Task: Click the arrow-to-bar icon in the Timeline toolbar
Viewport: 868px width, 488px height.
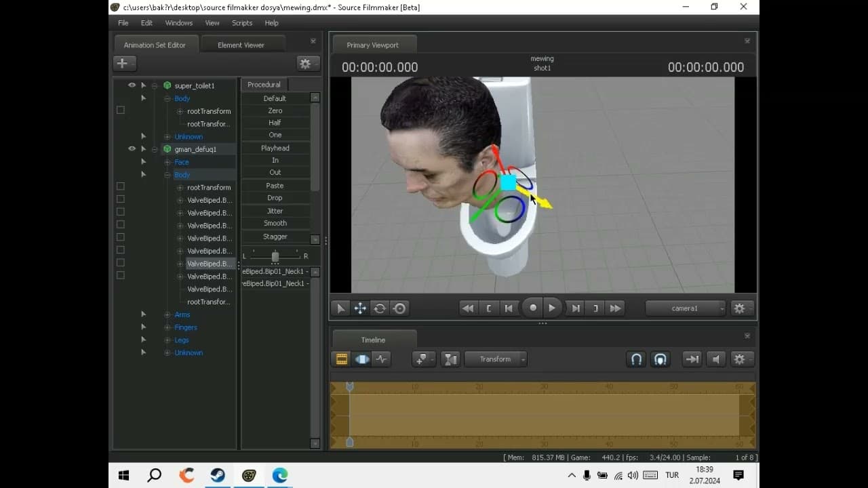Action: (x=692, y=359)
